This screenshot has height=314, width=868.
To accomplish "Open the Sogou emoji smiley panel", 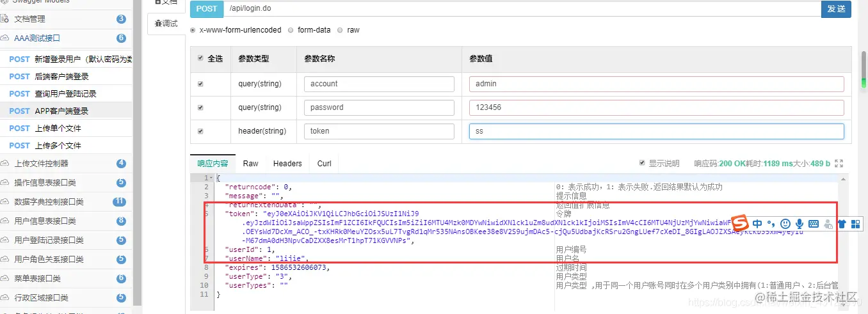I will point(785,224).
